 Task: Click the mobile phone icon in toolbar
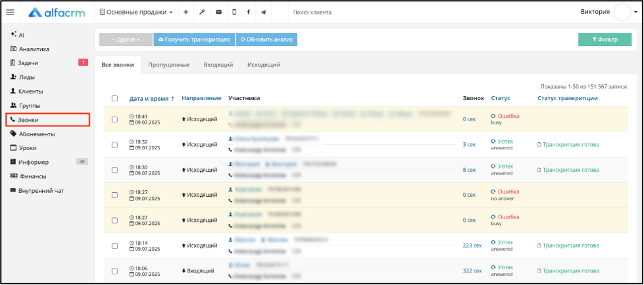click(x=234, y=13)
